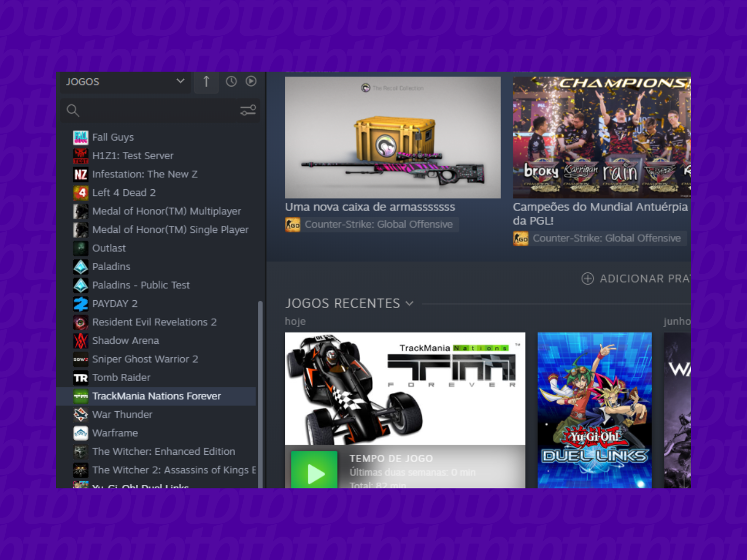Viewport: 747px width, 560px height.
Task: Select Fall Guys in the library list
Action: 156,137
